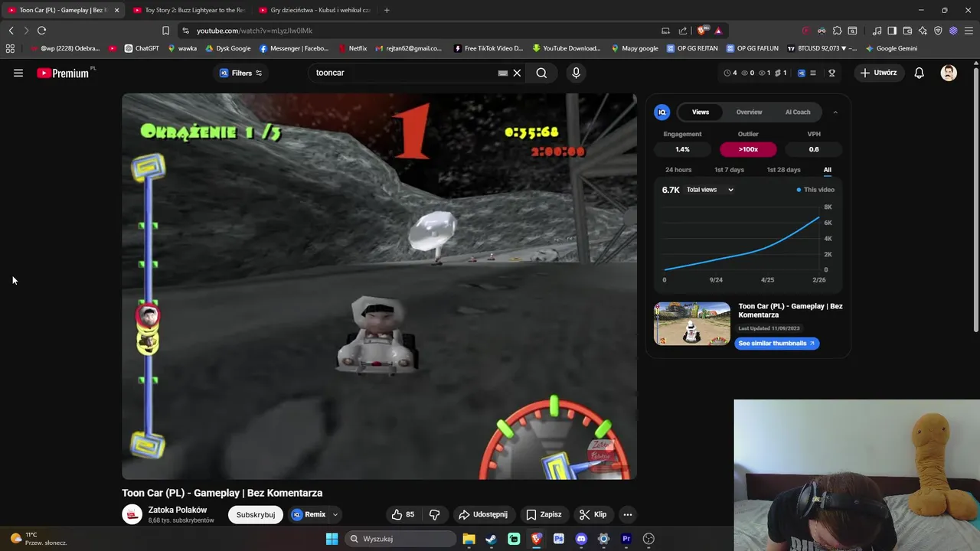This screenshot has width=980, height=551.
Task: Open the account avatar menu
Action: (x=949, y=73)
